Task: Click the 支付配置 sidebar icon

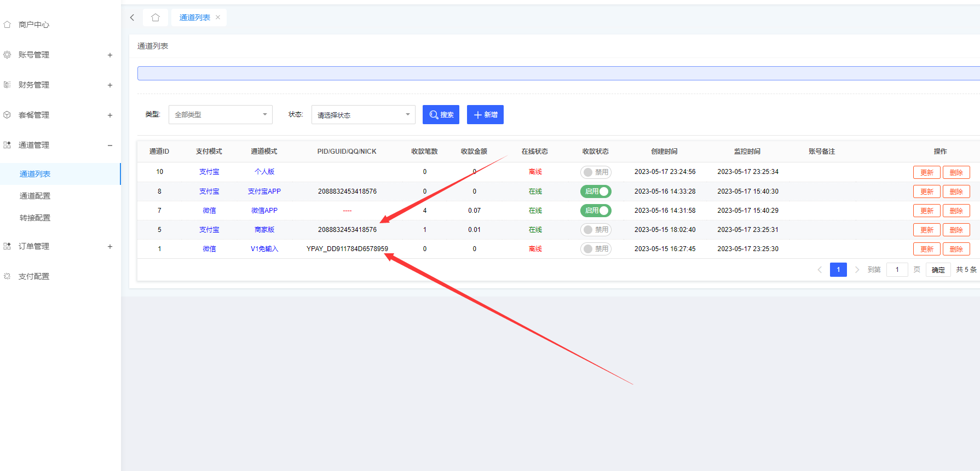Action: pyautogui.click(x=7, y=276)
